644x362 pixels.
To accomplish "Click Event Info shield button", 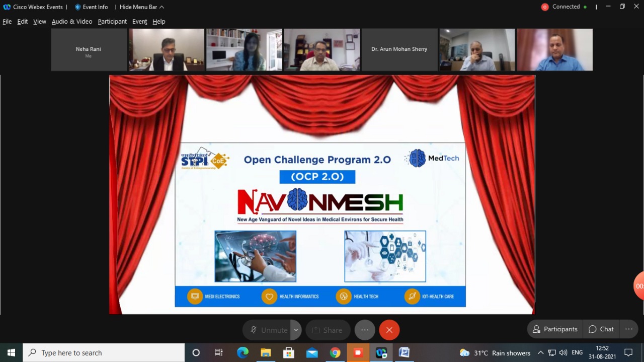I will click(91, 7).
